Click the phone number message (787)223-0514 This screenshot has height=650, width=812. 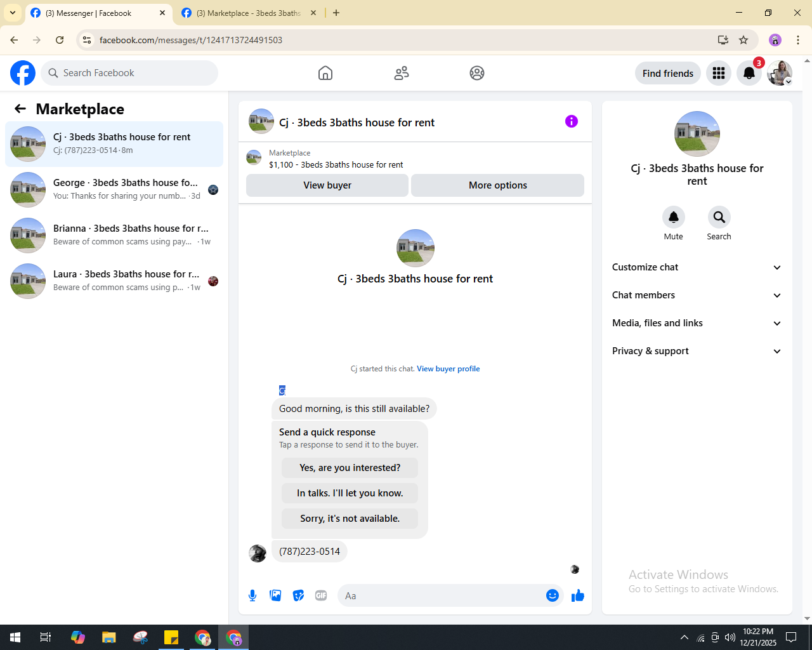(x=310, y=552)
